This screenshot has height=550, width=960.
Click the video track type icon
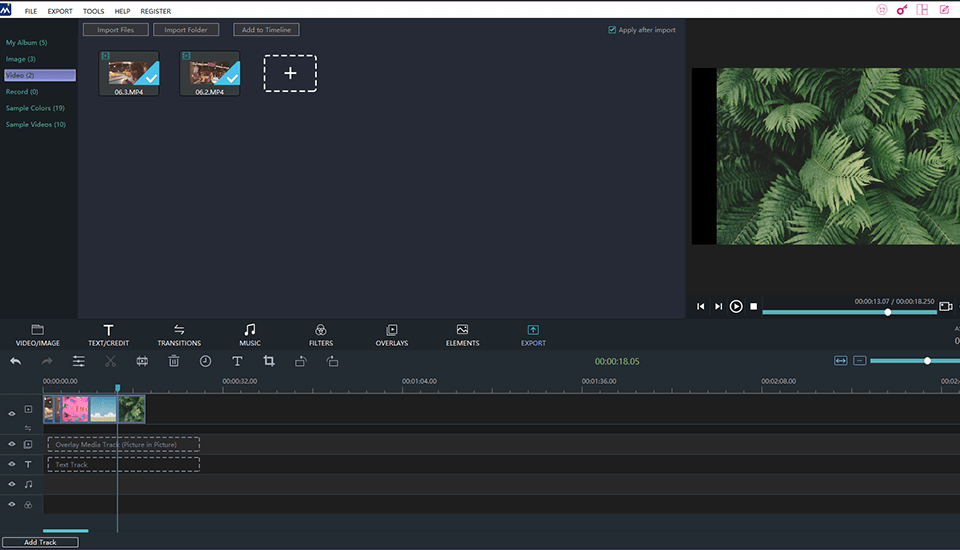pos(28,409)
